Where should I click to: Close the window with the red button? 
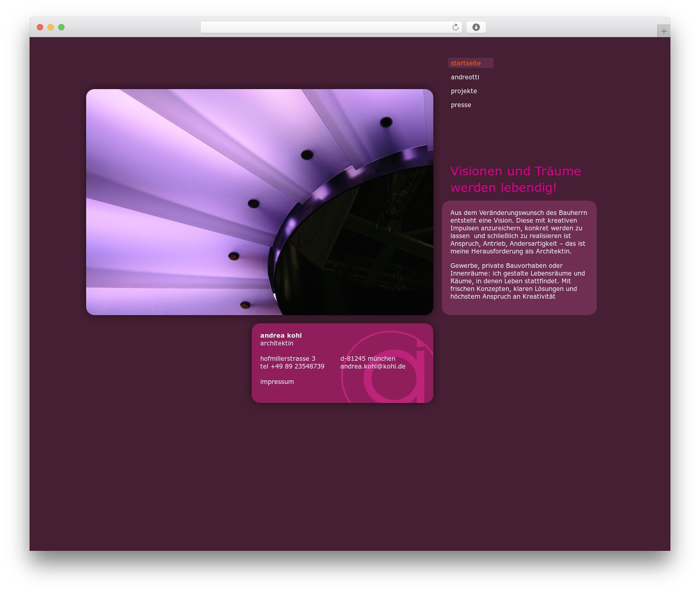[40, 27]
